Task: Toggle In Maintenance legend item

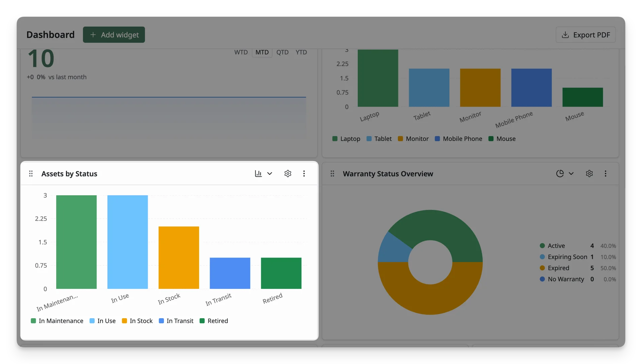Action: point(57,321)
